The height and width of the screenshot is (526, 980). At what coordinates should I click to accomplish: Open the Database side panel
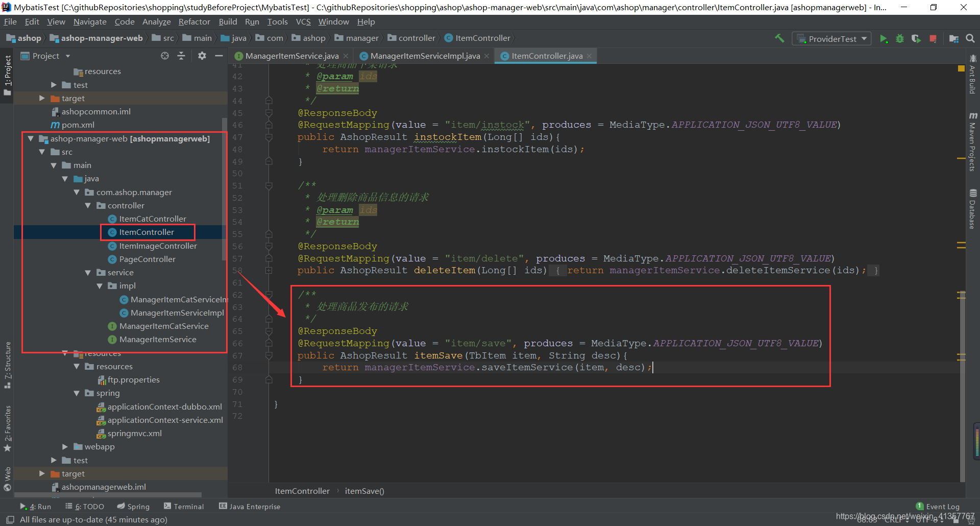coord(973,209)
